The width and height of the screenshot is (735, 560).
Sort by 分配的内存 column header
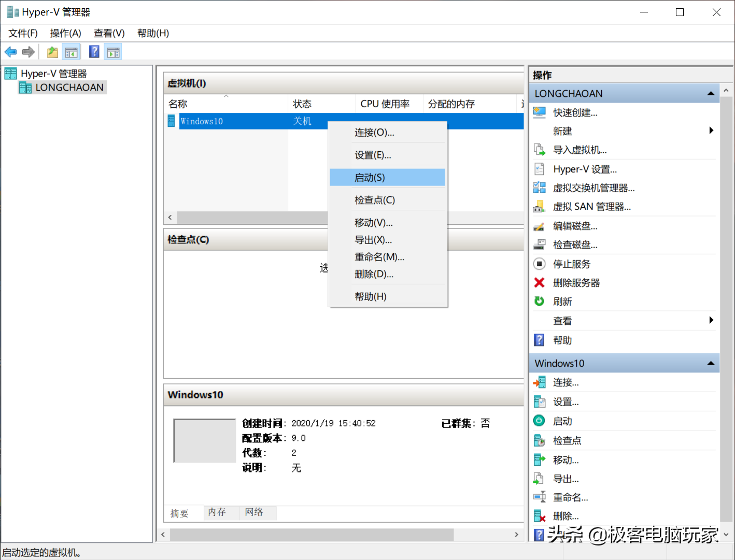470,104
